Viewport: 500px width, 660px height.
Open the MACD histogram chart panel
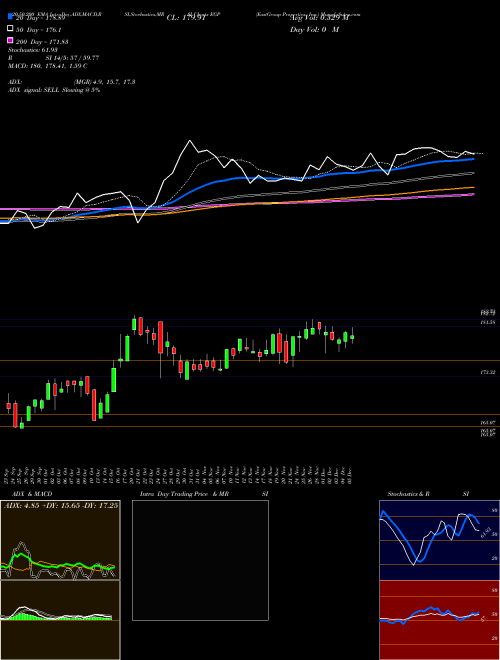60,620
